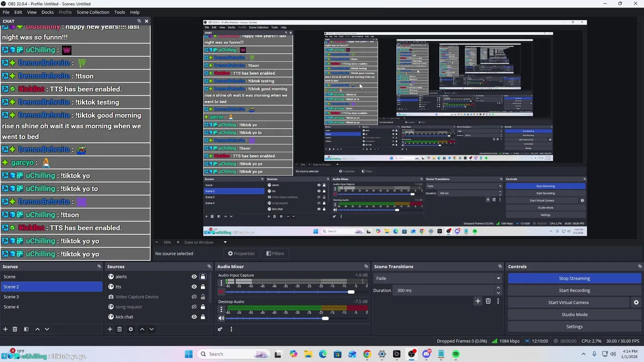
Task: Click the transition Duration 300 ms field
Action: click(x=444, y=291)
